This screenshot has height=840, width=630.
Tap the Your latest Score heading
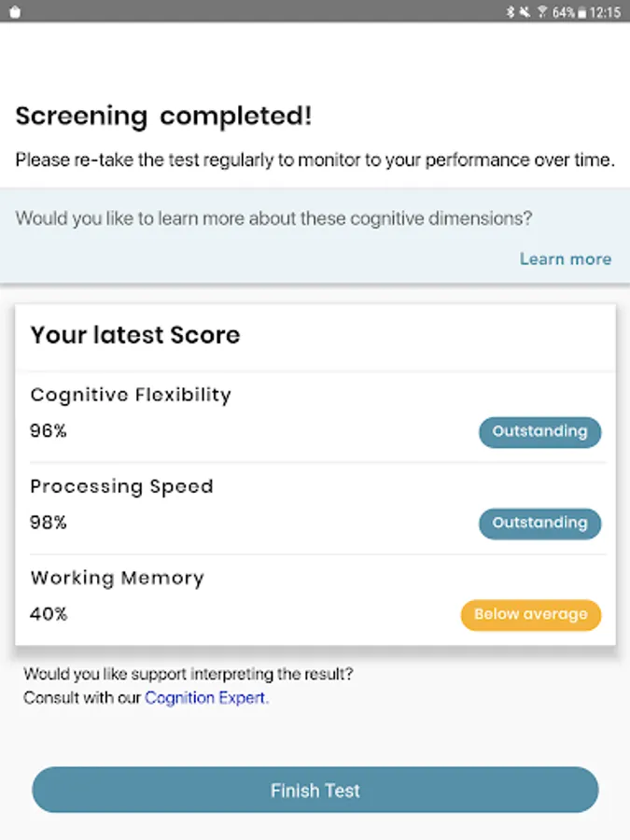click(134, 335)
